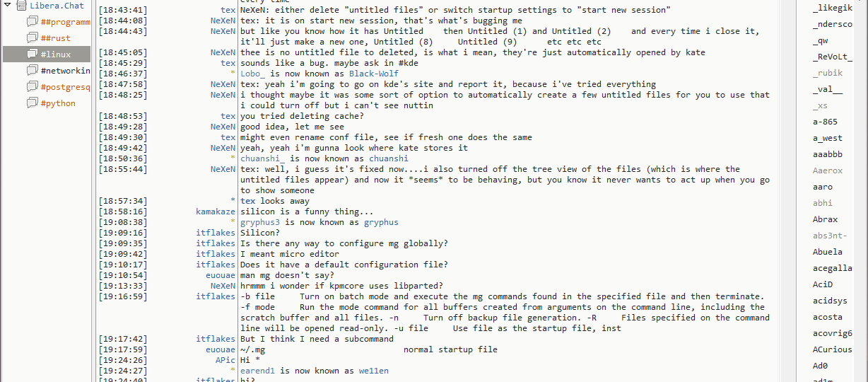Select Abuela in the nick list
The width and height of the screenshot is (868, 382).
coord(827,252)
